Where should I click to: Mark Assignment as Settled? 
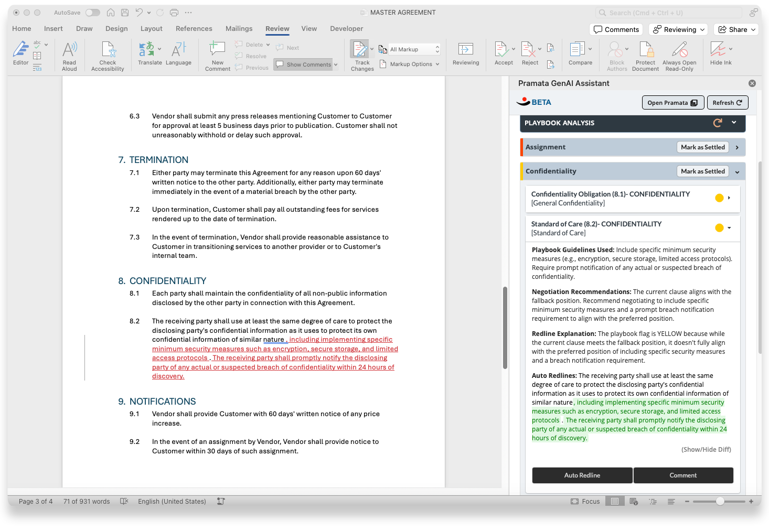703,147
